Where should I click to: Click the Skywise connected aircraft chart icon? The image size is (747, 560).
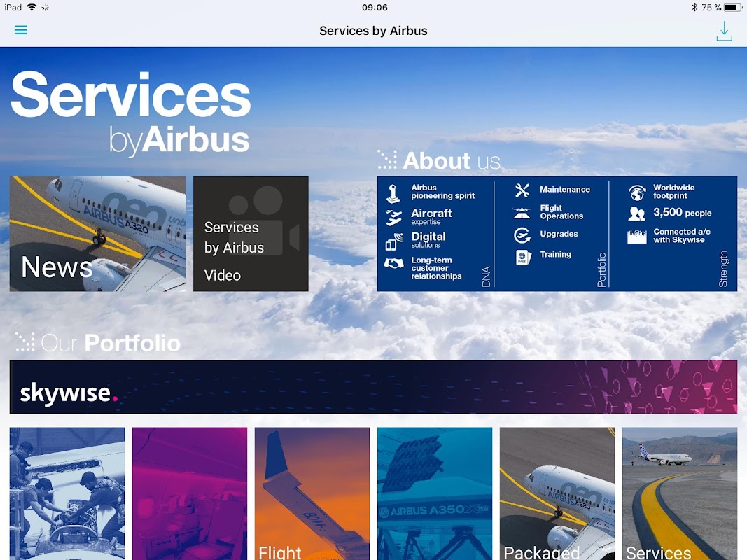637,236
